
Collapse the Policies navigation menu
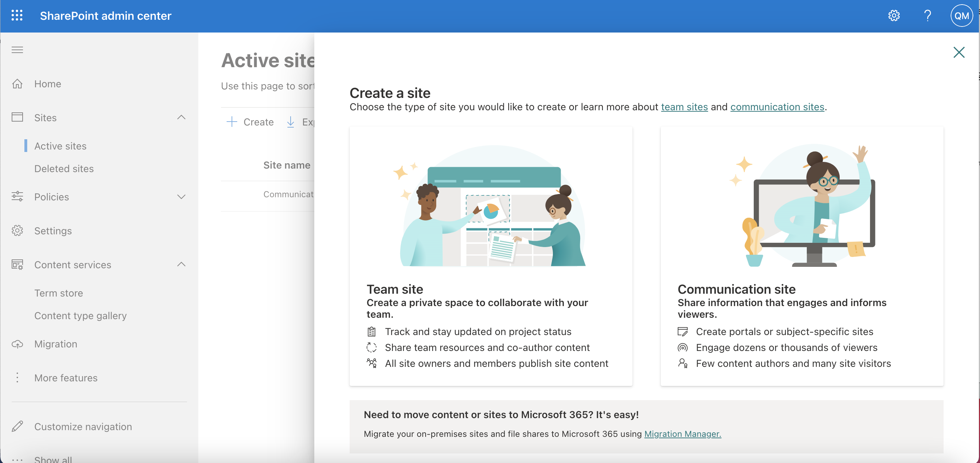point(181,196)
